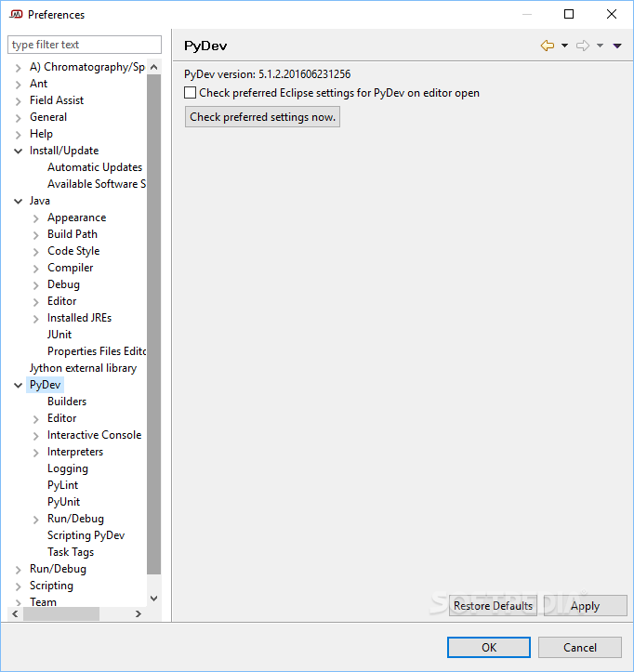Select PyDev Logging item
The image size is (634, 672).
point(68,468)
